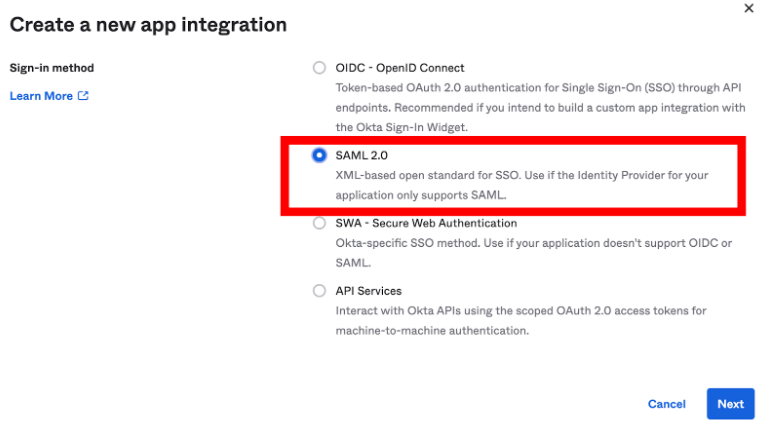Screen dimensions: 773x434
Task: Click the blue Next button
Action: click(730, 404)
